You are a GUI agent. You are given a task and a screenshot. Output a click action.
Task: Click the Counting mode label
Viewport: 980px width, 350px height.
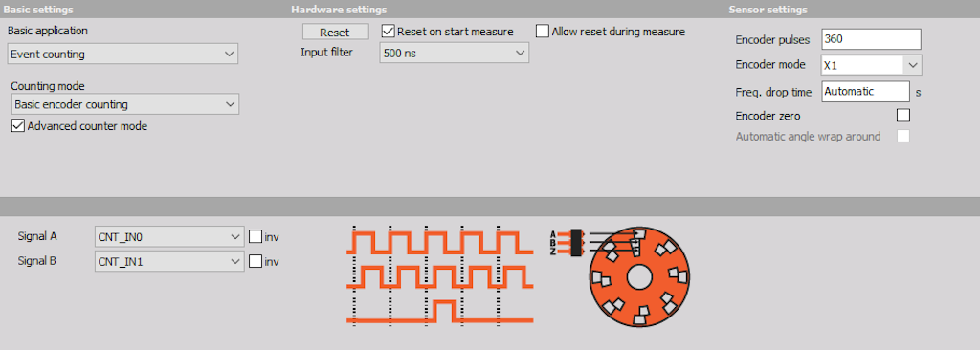(48, 86)
